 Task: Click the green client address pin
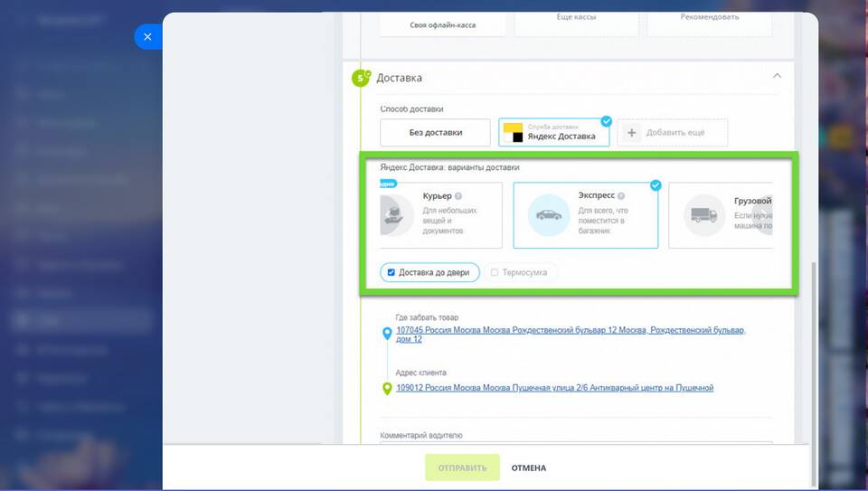[387, 389]
